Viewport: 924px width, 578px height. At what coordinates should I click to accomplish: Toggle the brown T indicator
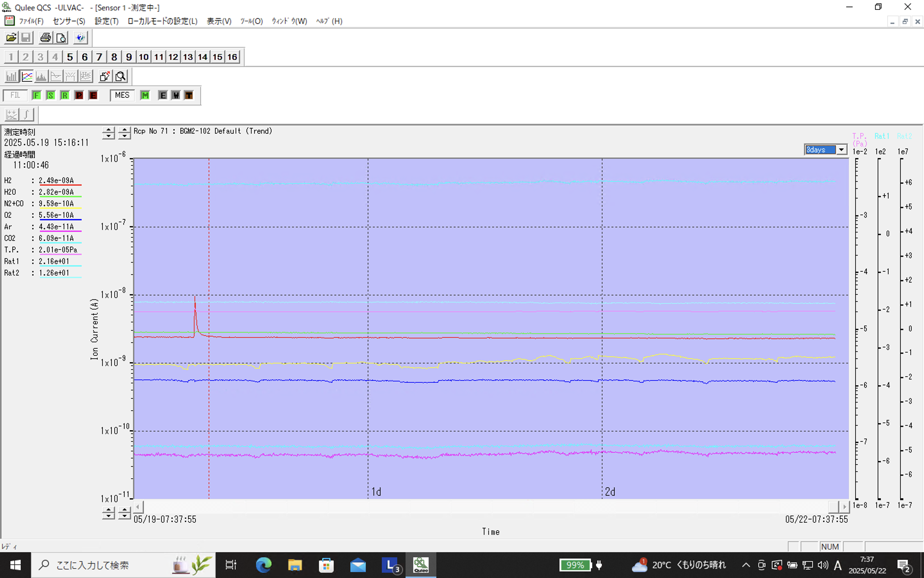(x=189, y=95)
